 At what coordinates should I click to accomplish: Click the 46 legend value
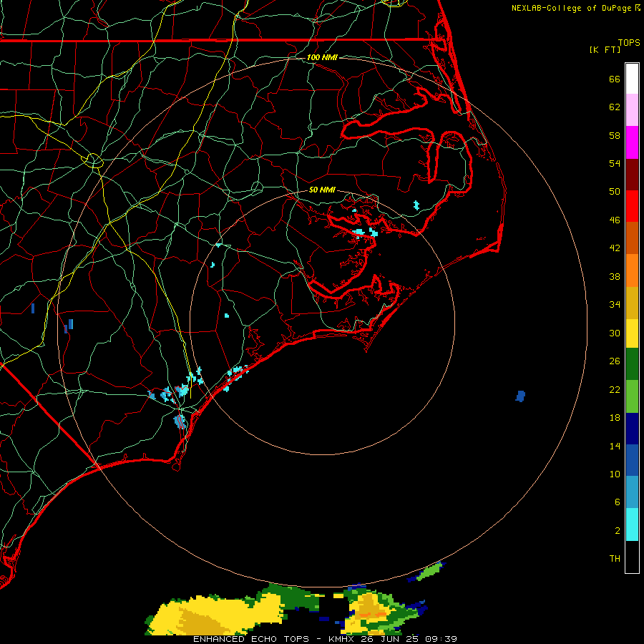click(615, 220)
